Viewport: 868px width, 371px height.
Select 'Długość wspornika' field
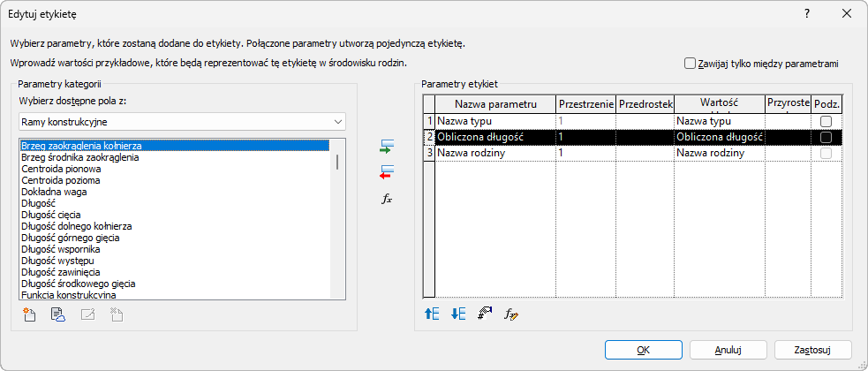(x=175, y=249)
